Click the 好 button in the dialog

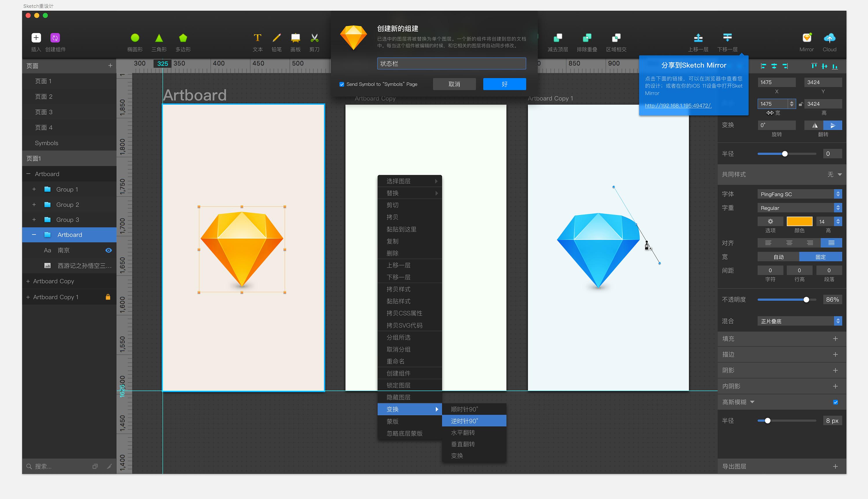coord(504,84)
